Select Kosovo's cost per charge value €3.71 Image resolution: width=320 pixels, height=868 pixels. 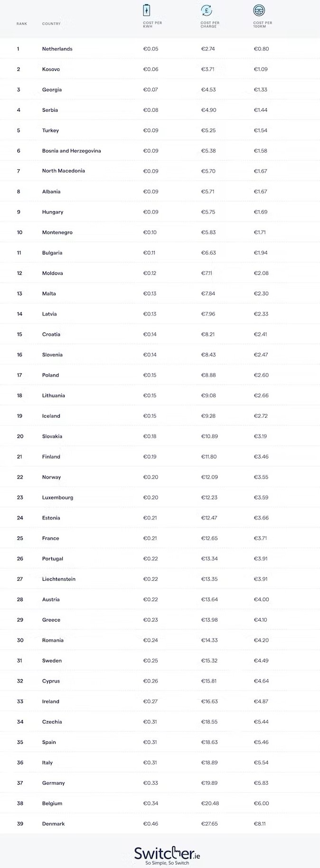tap(207, 69)
